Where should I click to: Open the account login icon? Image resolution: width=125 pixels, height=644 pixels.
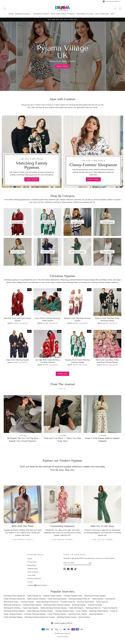pos(115,8)
